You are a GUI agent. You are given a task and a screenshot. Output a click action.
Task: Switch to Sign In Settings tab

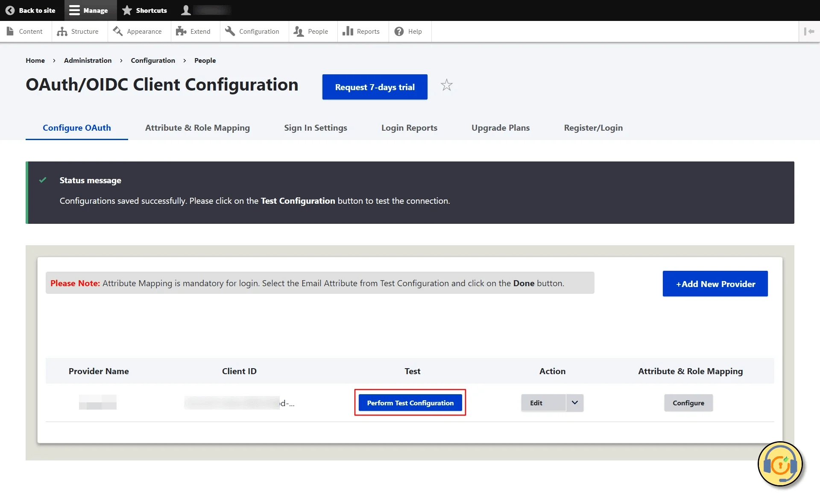point(315,128)
